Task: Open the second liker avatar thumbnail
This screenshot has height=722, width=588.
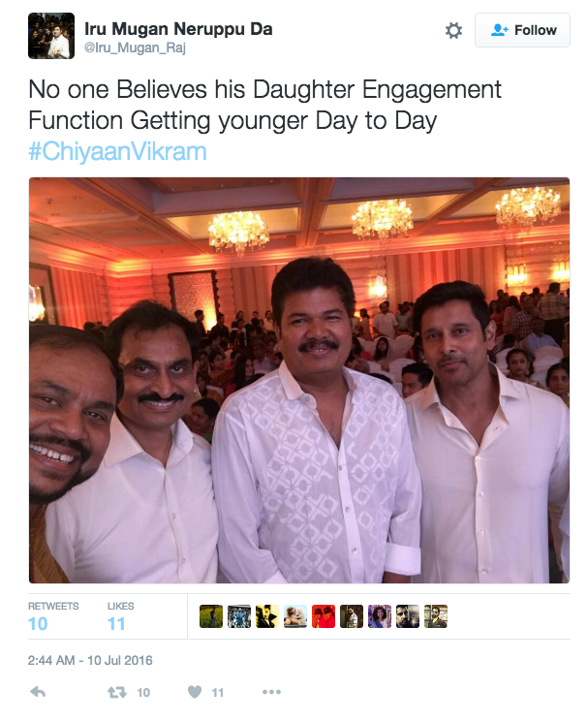Action: point(239,616)
